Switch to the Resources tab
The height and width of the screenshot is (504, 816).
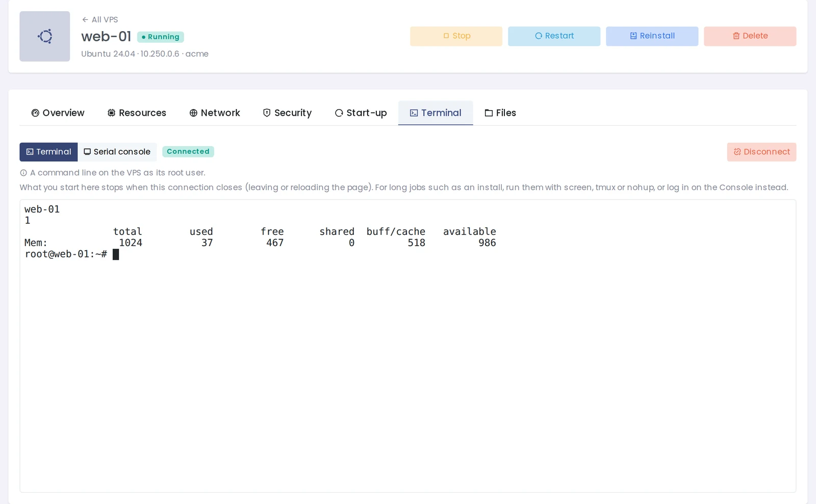(x=137, y=113)
